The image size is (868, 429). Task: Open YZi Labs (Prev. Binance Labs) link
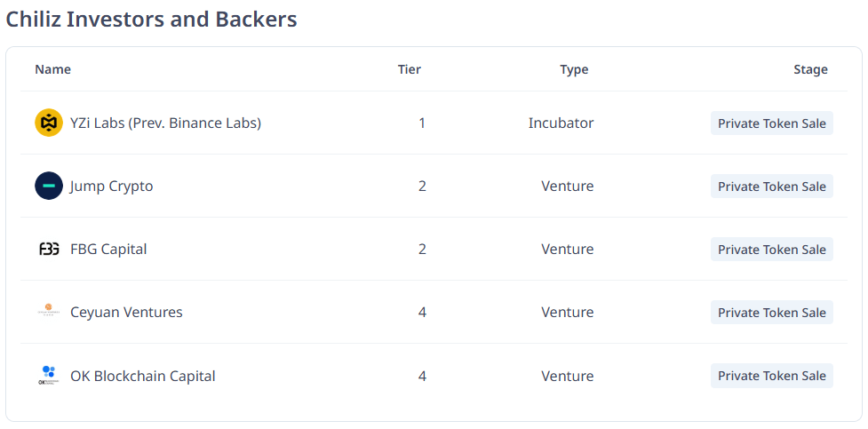165,123
